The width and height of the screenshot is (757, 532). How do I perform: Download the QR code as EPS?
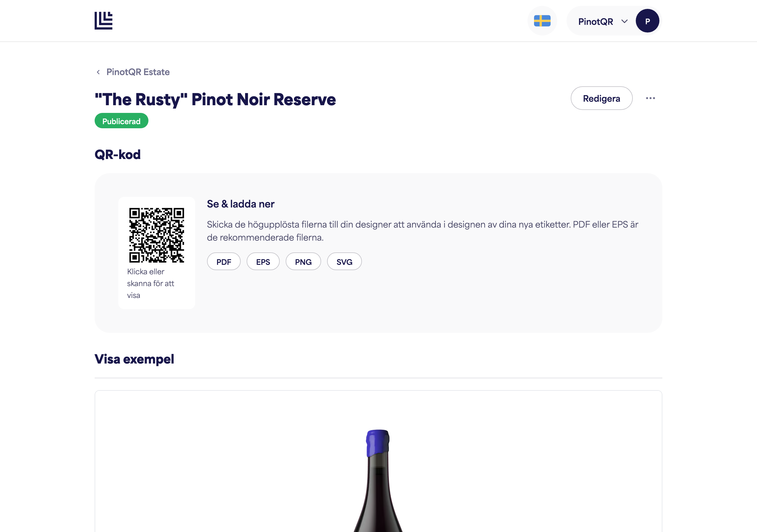[x=263, y=262]
